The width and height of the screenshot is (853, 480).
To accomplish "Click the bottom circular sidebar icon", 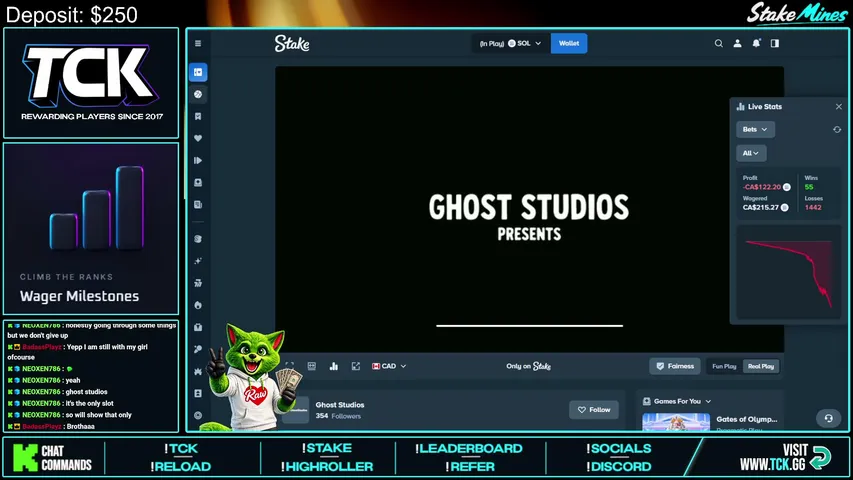I will [198, 415].
